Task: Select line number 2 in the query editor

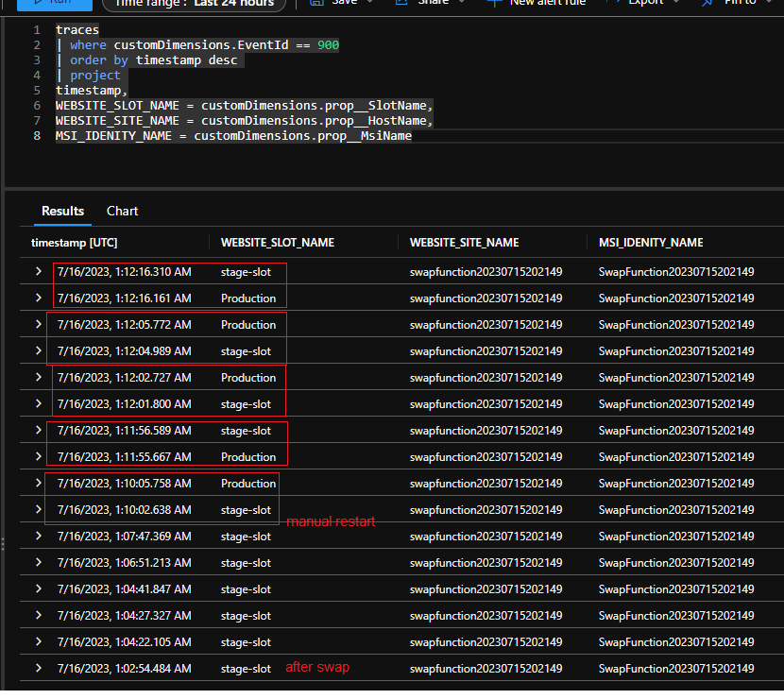Action: click(36, 44)
